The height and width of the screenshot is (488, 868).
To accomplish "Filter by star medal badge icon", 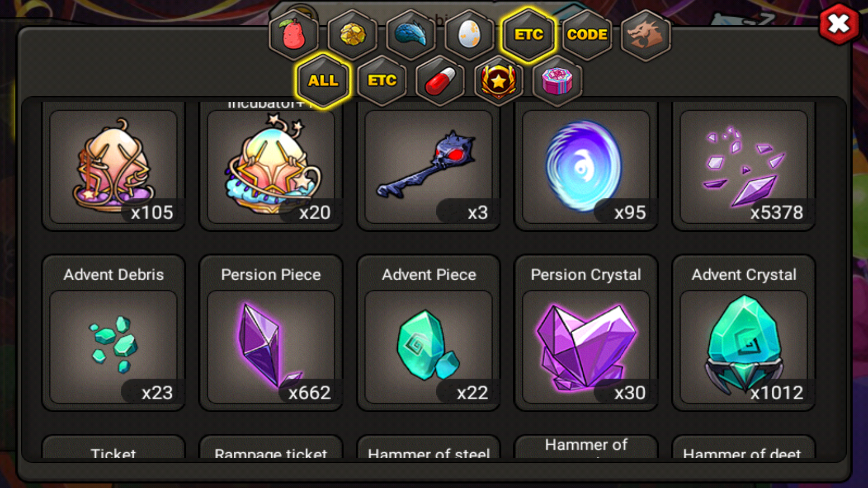I will pyautogui.click(x=499, y=81).
